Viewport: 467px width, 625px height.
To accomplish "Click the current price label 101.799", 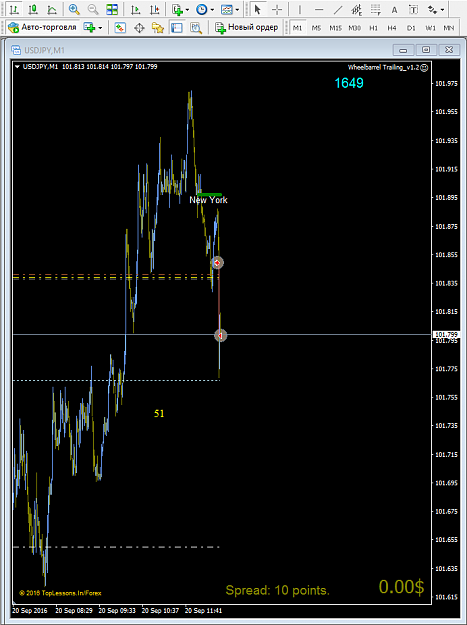I will (x=446, y=334).
